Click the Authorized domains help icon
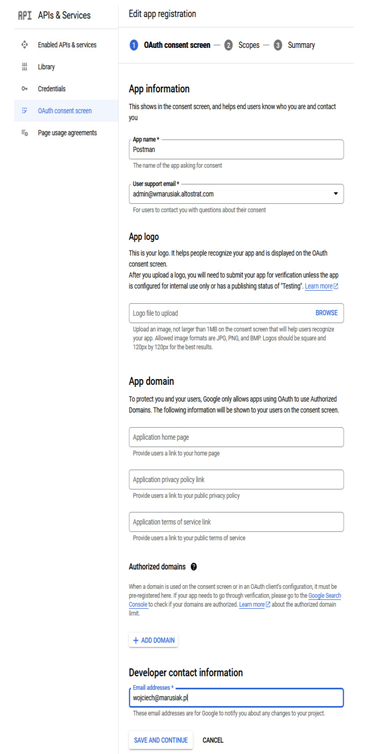This screenshot has width=372, height=754. [194, 566]
